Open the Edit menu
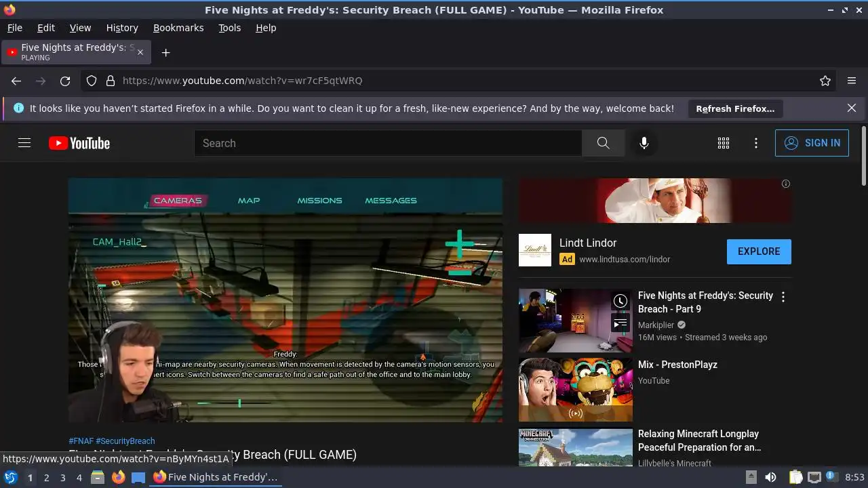The height and width of the screenshot is (488, 868). (46, 28)
